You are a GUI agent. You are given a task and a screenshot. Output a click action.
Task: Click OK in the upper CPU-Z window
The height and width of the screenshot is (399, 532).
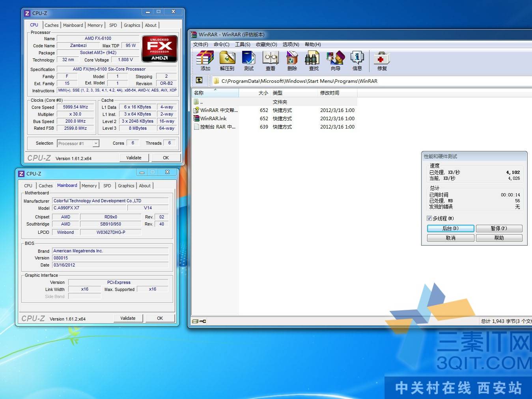coord(166,158)
